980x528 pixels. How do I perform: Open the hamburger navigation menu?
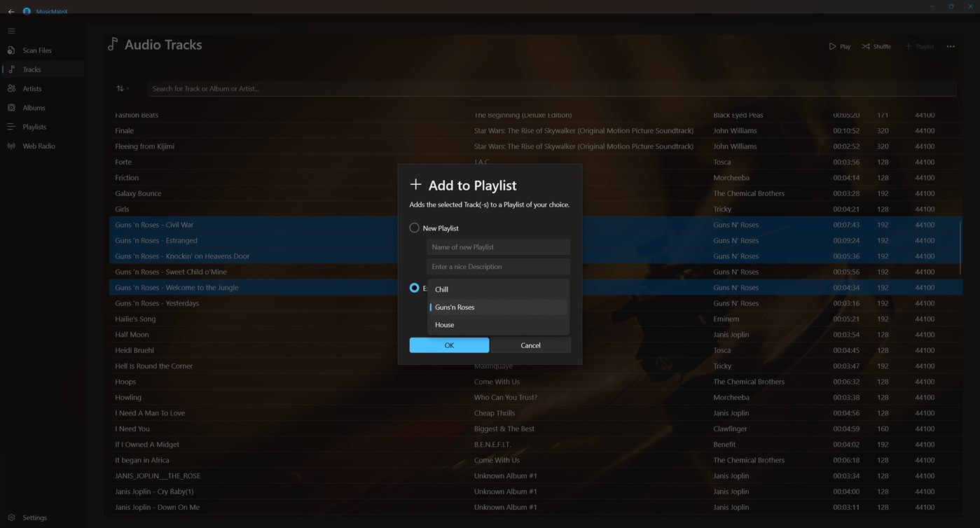click(x=11, y=31)
